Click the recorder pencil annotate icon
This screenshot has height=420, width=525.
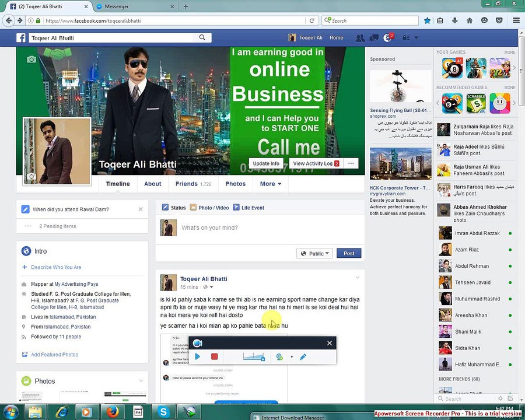tap(303, 356)
